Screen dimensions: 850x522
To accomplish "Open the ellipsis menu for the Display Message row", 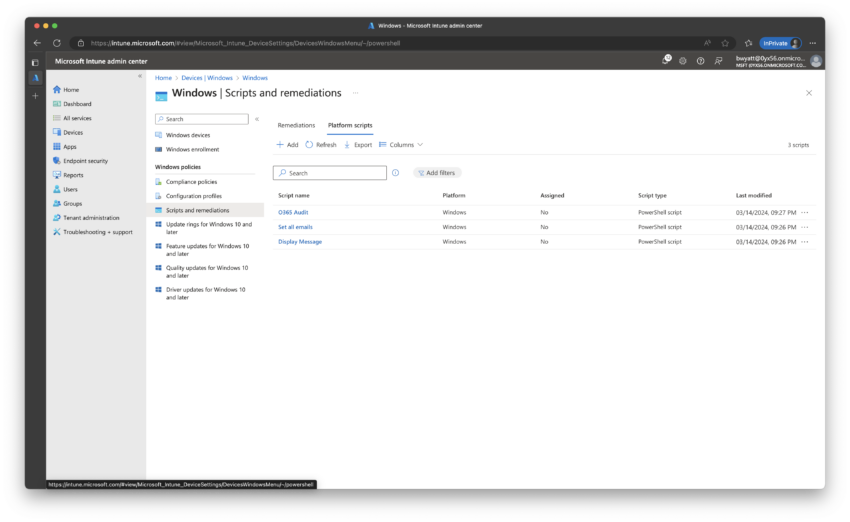I will click(804, 242).
